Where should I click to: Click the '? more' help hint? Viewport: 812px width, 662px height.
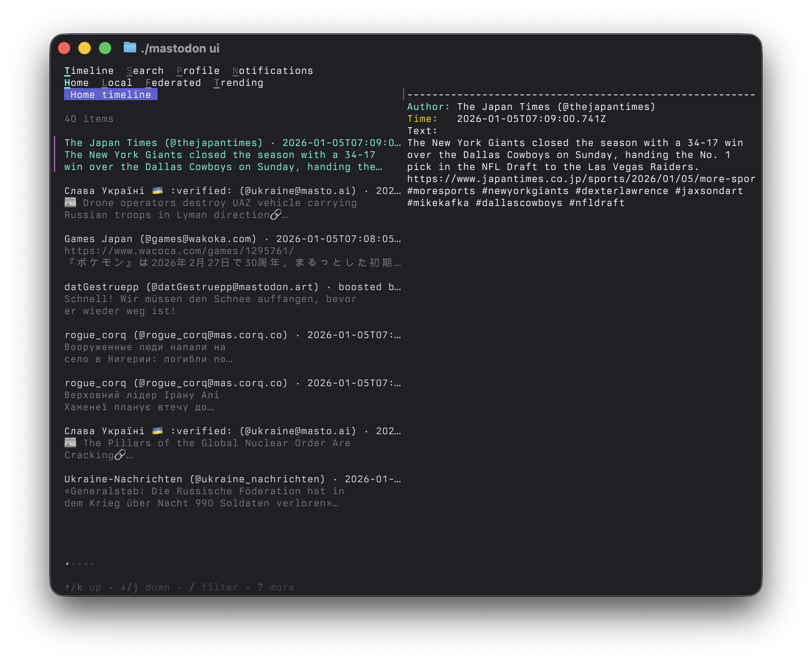[276, 587]
